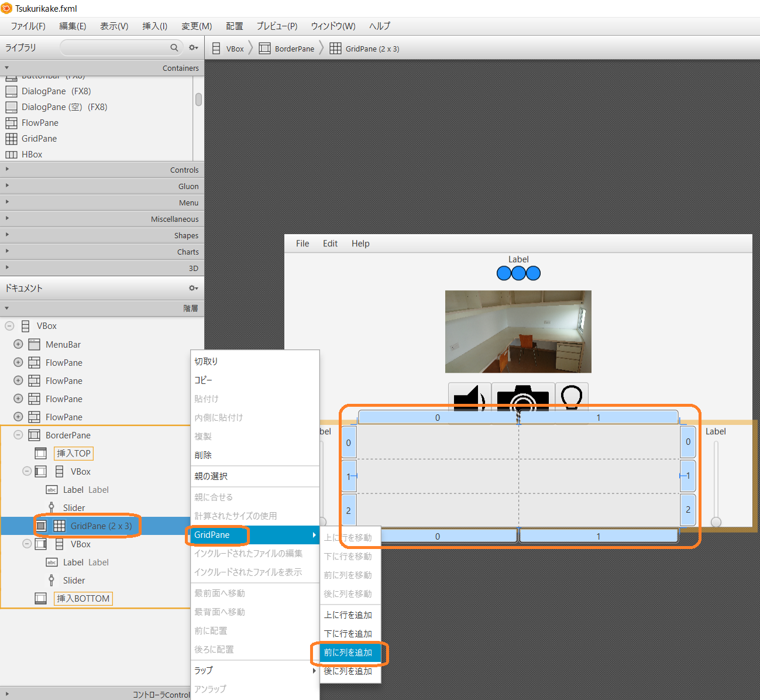Screen dimensions: 760x700
Task: Choose 後に列を追加 in the submenu
Action: tap(350, 671)
